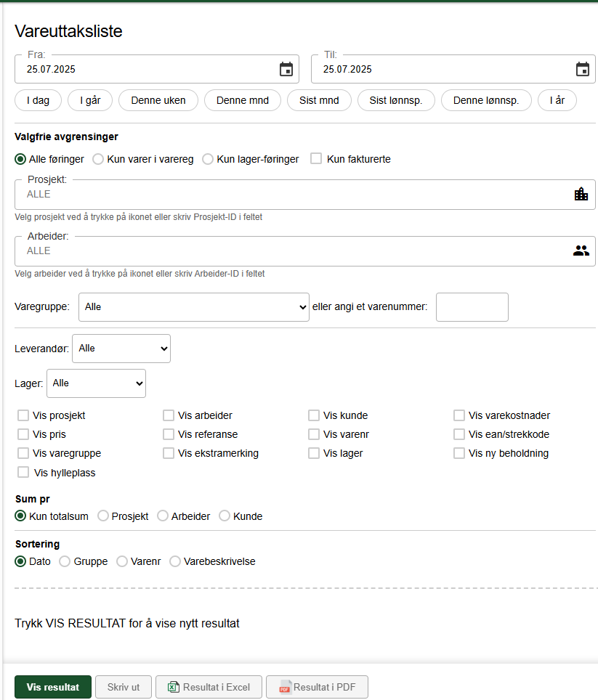Toggle the Vis pris checkbox
Screen dimensions: 598x700
(23, 434)
